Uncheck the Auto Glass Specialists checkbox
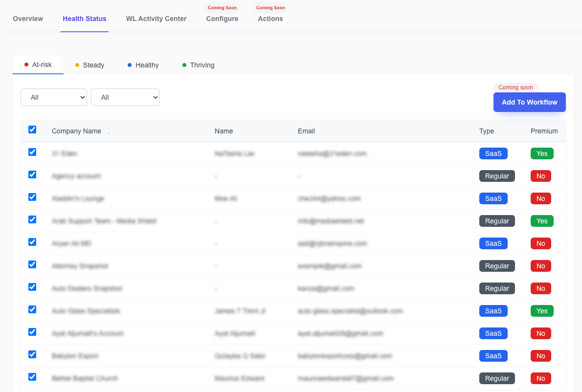The image size is (582, 392). (x=32, y=309)
